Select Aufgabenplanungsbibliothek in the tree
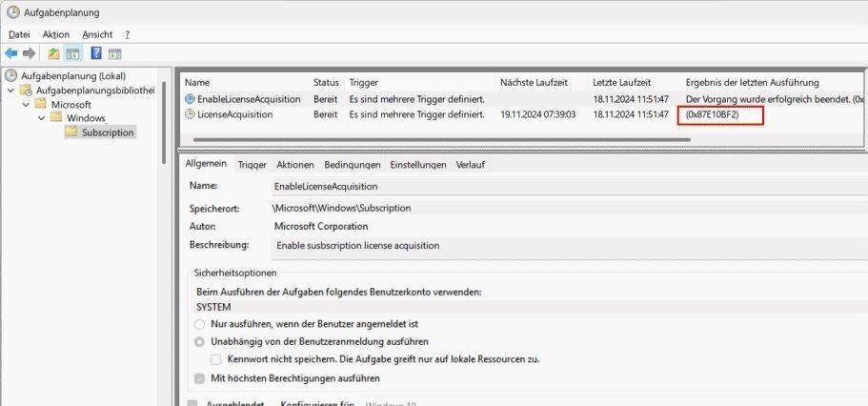This screenshot has width=868, height=406. coord(95,90)
